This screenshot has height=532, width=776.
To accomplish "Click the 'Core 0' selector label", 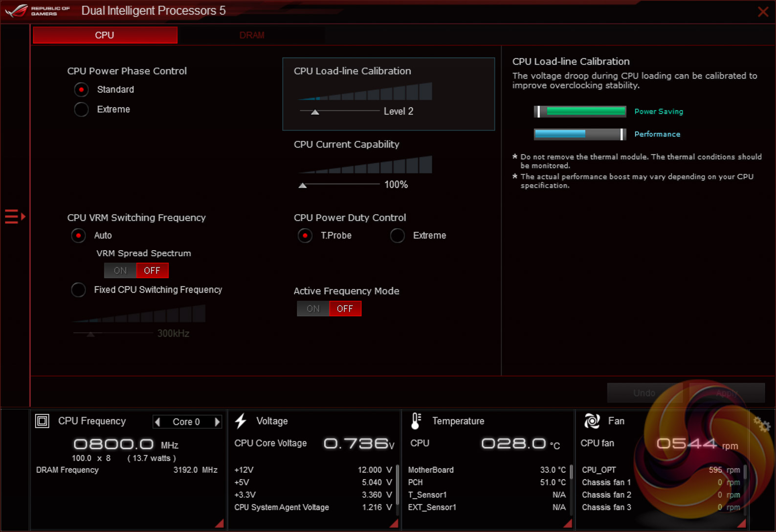I will coord(186,422).
